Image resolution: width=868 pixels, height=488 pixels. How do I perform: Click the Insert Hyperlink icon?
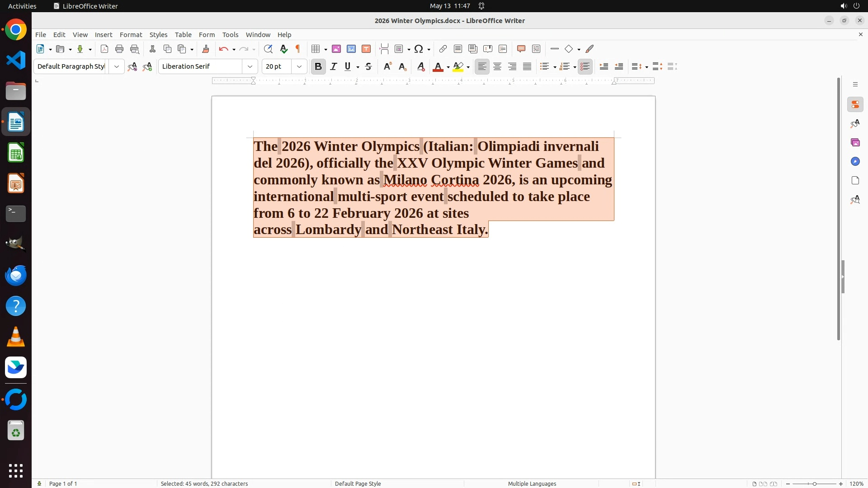pyautogui.click(x=443, y=49)
